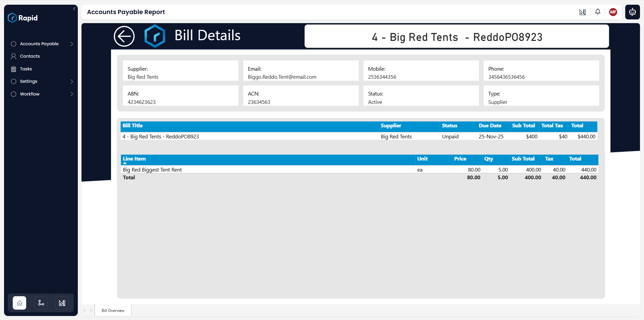Click the designer icon in top bar

click(583, 12)
